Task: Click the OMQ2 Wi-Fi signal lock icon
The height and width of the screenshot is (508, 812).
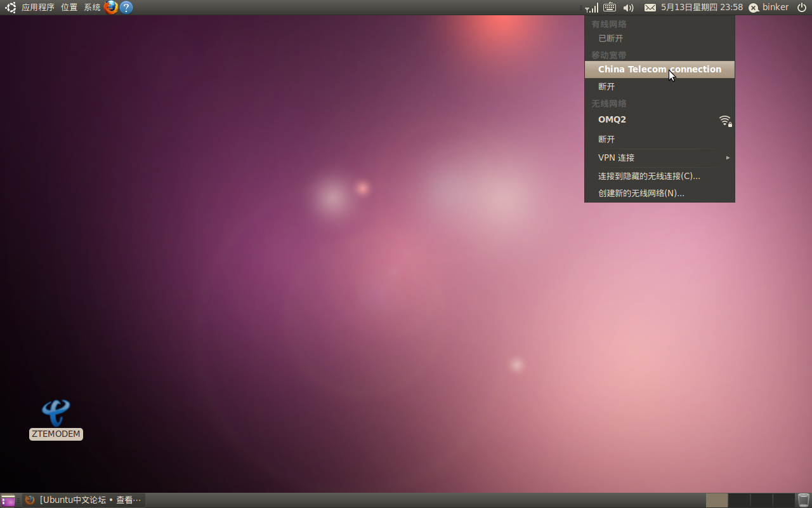Action: click(x=725, y=121)
